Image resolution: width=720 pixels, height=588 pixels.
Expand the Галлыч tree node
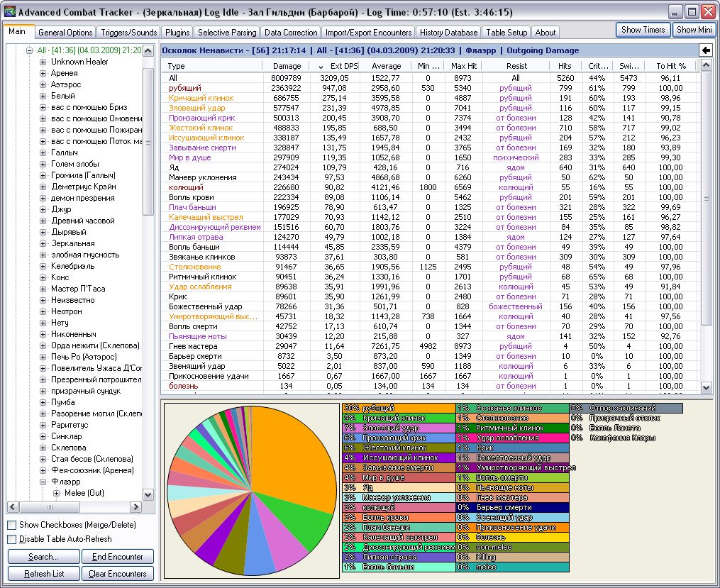[x=43, y=153]
